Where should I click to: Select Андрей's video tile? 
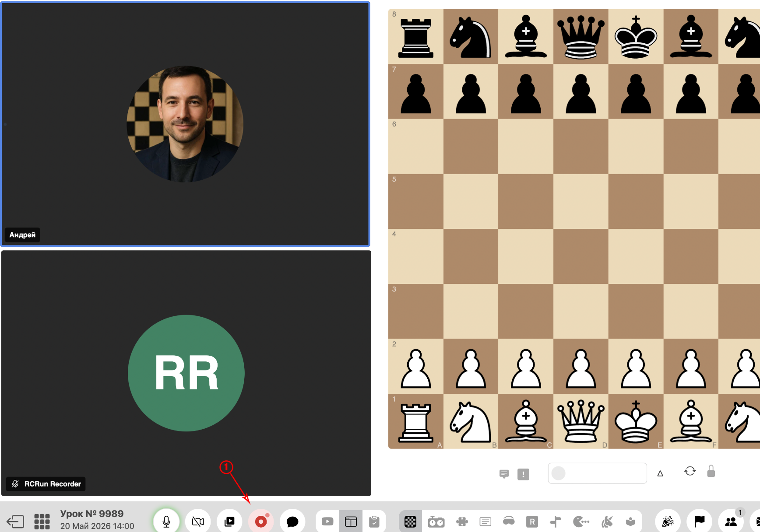(186, 124)
